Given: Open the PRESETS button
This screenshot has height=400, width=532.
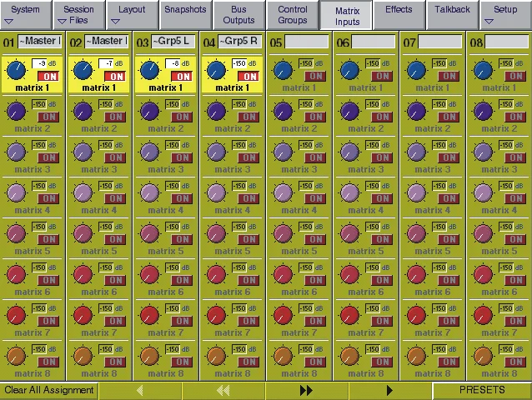Looking at the screenshot, I should [x=482, y=391].
